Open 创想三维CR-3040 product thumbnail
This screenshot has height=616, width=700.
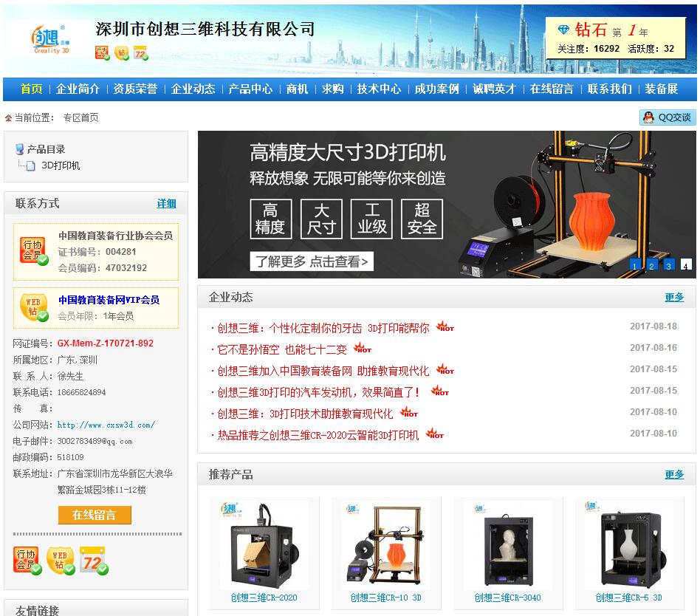click(507, 544)
